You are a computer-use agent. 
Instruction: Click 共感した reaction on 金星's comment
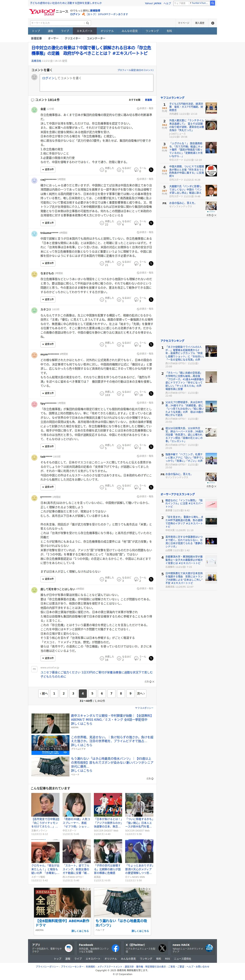pos(107,170)
